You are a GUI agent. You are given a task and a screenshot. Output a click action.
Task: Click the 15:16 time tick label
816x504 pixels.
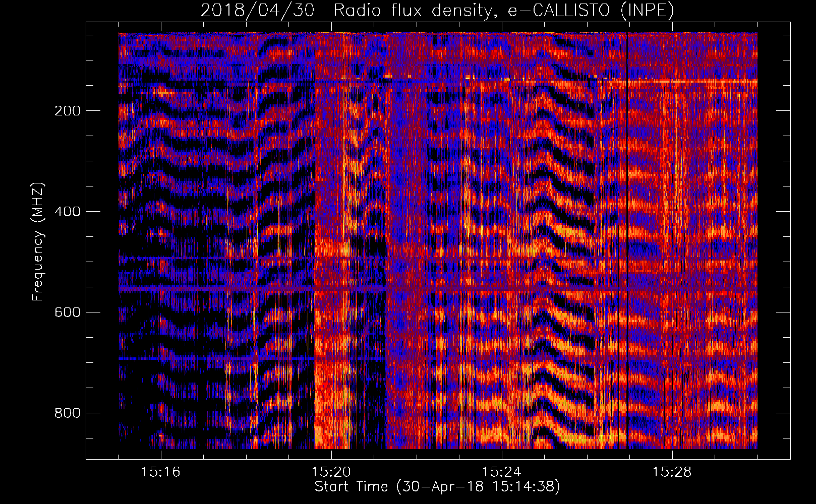[161, 472]
